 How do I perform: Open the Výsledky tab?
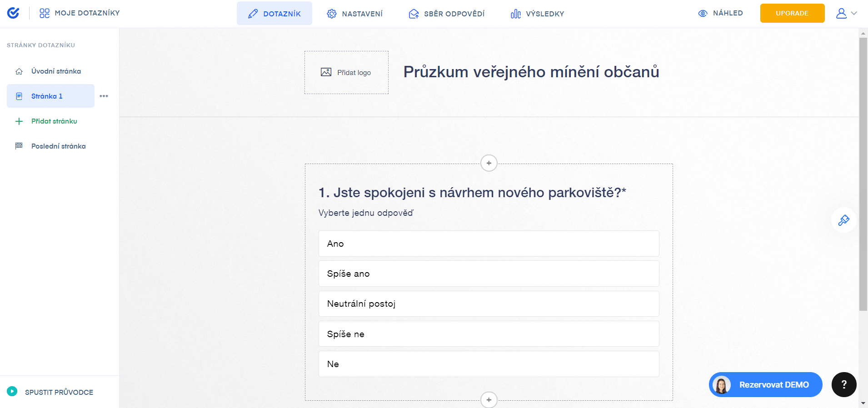537,14
